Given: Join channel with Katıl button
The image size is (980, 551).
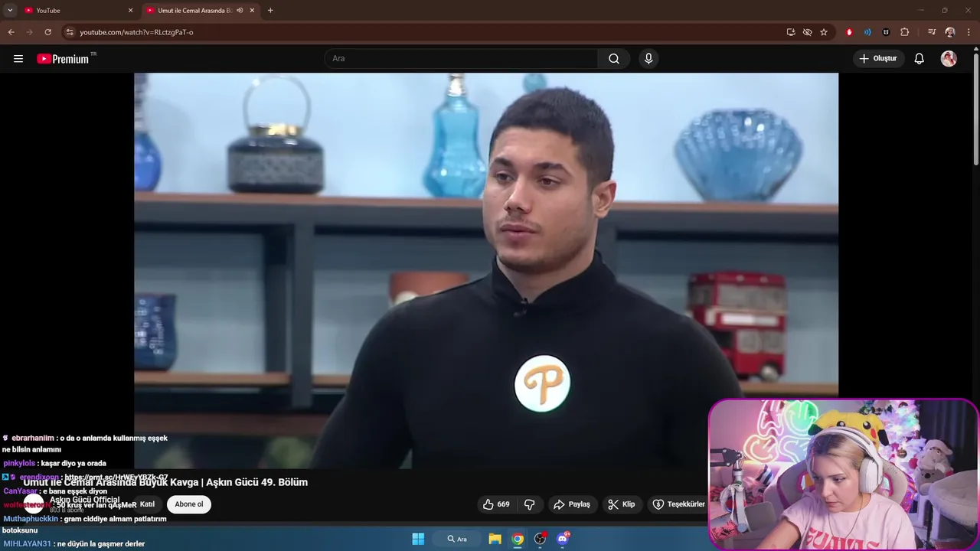Looking at the screenshot, I should click(147, 504).
